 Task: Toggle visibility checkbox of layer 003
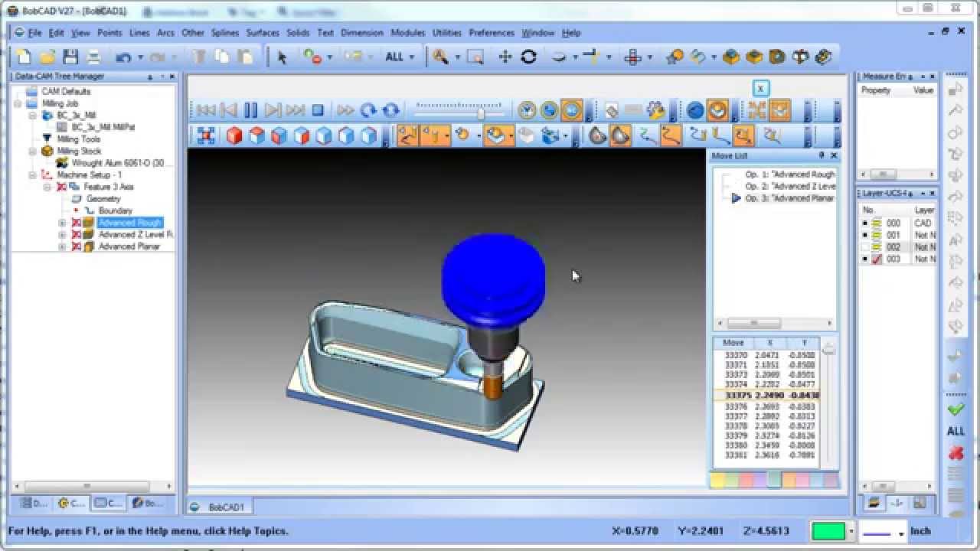pos(864,259)
